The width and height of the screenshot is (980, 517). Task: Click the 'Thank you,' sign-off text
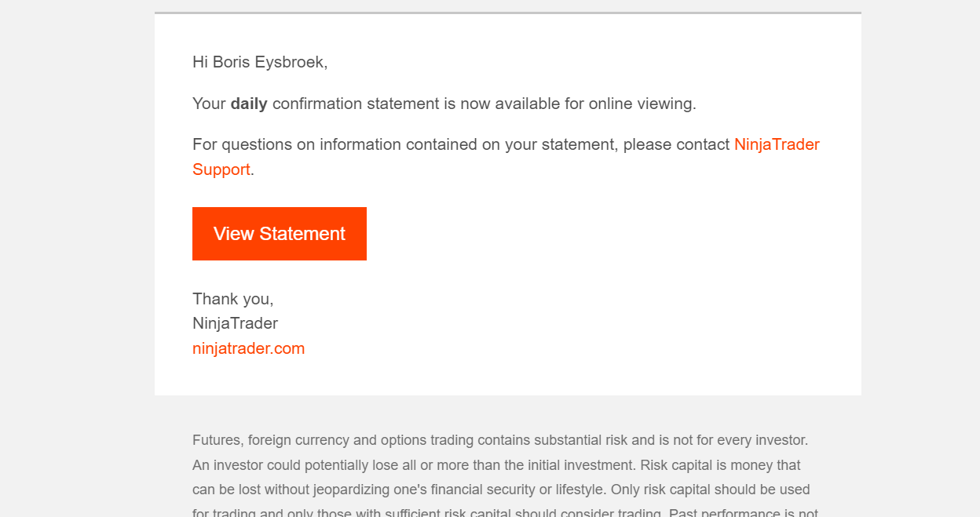pos(232,299)
